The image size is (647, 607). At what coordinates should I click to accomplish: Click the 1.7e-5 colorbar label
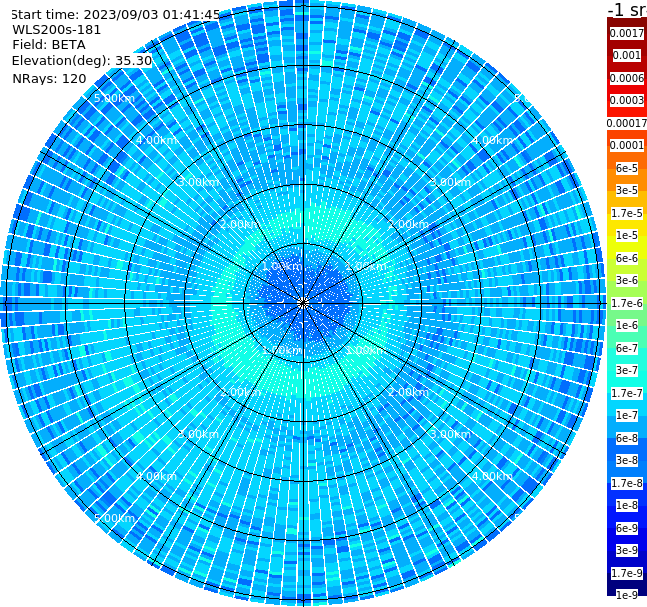pos(627,213)
